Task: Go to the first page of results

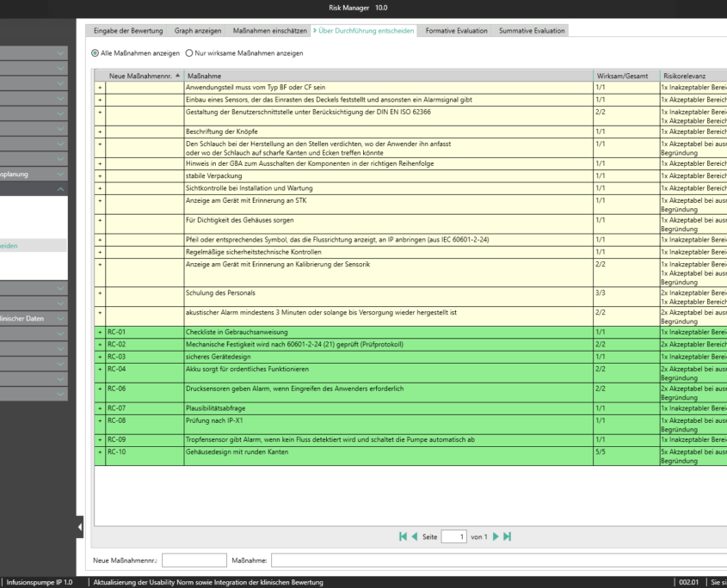Action: point(404,537)
